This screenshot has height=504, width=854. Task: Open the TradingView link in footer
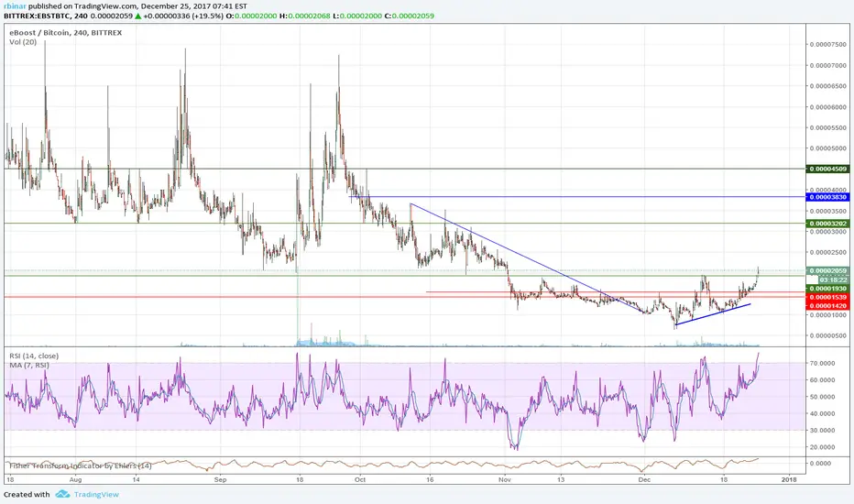click(96, 494)
